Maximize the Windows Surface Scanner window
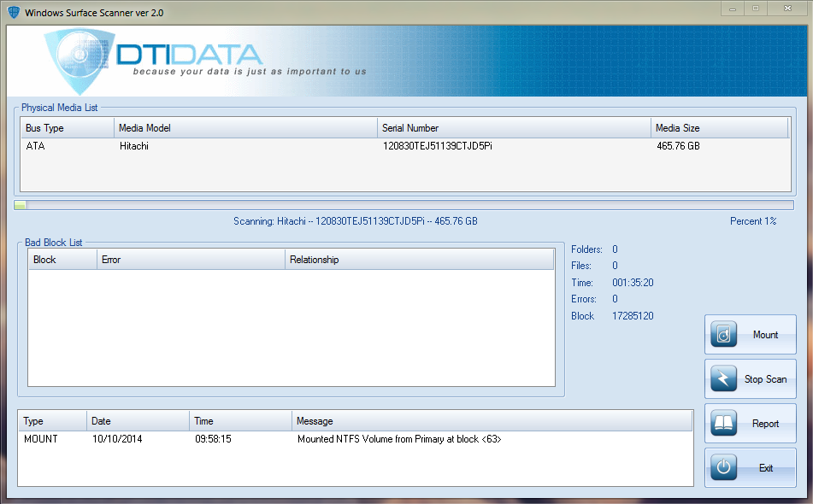Image resolution: width=813 pixels, height=504 pixels. tap(755, 9)
